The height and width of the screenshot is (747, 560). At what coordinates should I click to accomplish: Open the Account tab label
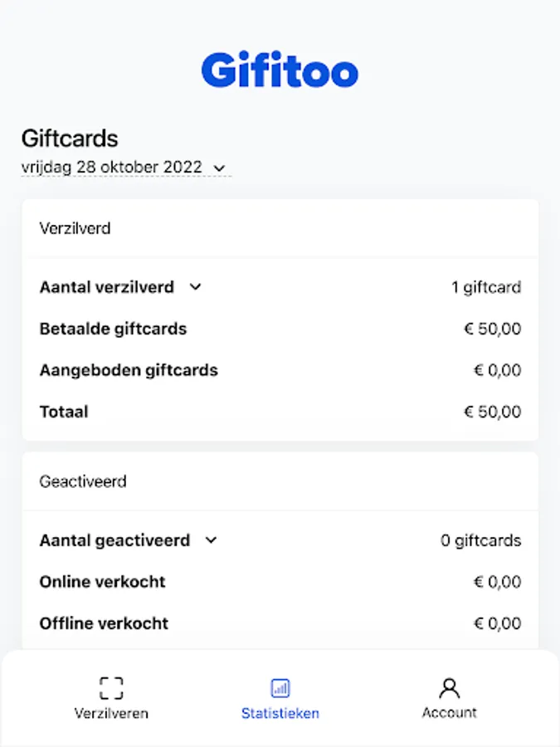(x=449, y=713)
